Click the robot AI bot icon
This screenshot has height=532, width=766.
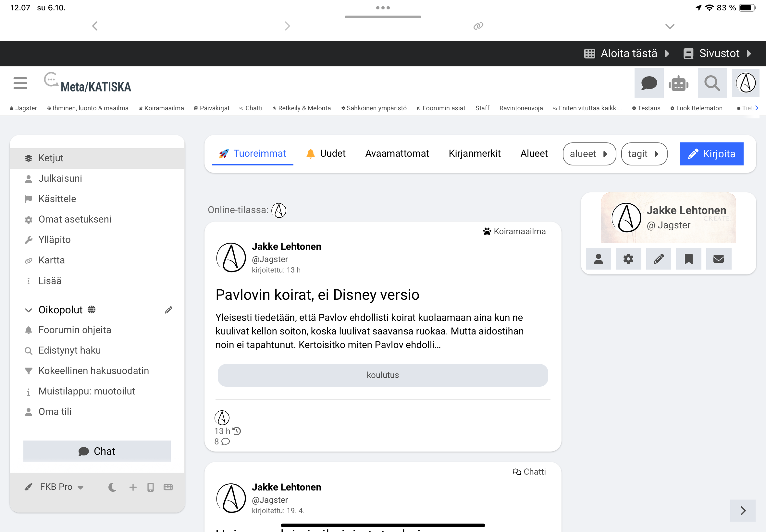pyautogui.click(x=678, y=83)
